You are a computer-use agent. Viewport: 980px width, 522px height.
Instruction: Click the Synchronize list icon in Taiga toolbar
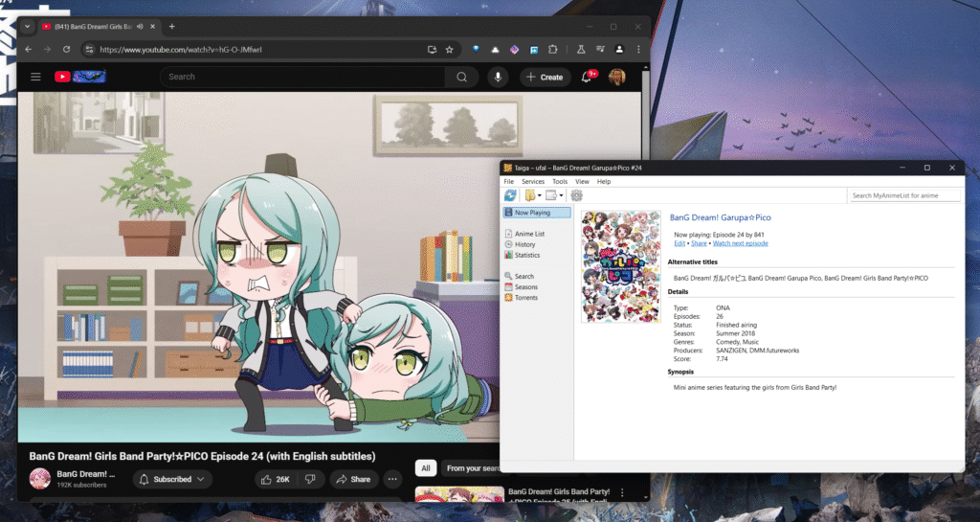coord(511,195)
